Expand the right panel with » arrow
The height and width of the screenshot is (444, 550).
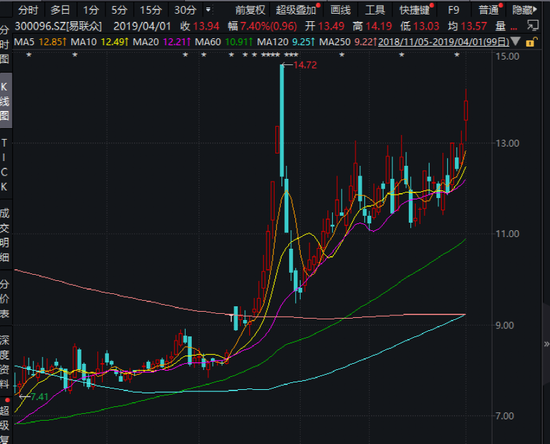(x=546, y=344)
